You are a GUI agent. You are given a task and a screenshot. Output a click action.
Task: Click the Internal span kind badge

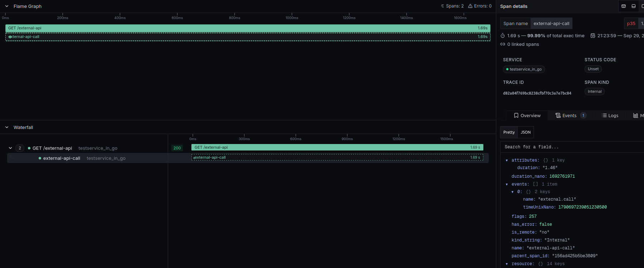tap(595, 91)
